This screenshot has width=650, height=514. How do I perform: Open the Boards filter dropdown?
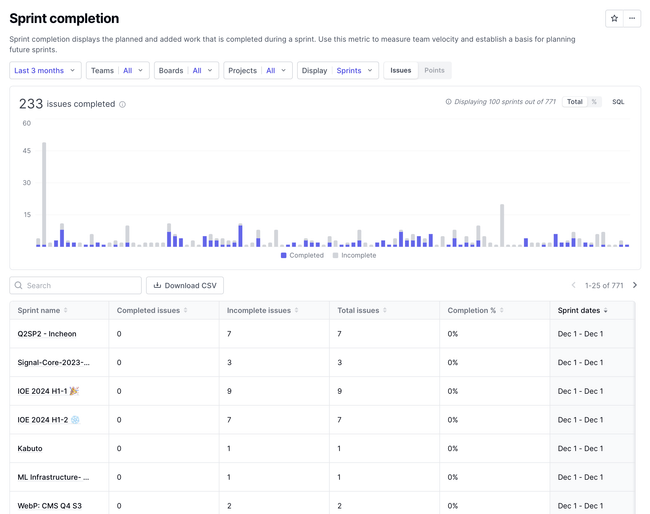coord(186,70)
